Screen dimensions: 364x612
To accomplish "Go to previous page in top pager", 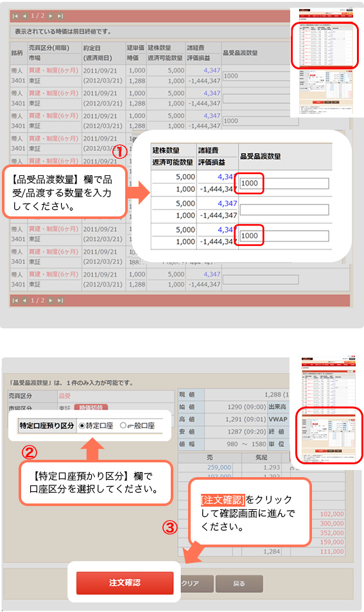I will pos(24,16).
